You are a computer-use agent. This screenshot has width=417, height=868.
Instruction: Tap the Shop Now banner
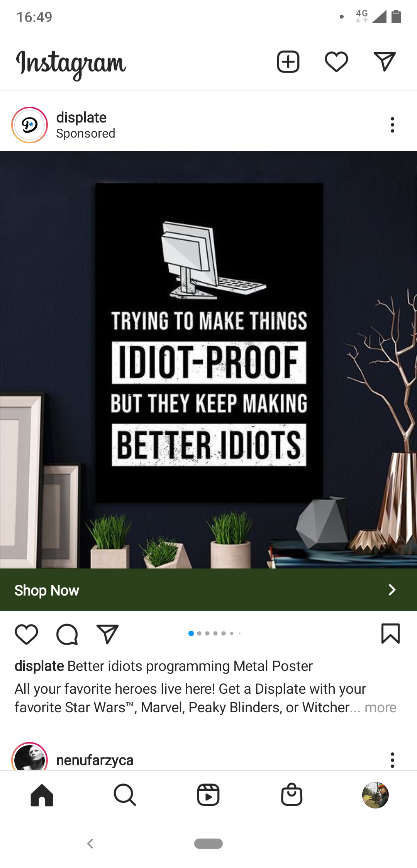pyautogui.click(x=208, y=590)
